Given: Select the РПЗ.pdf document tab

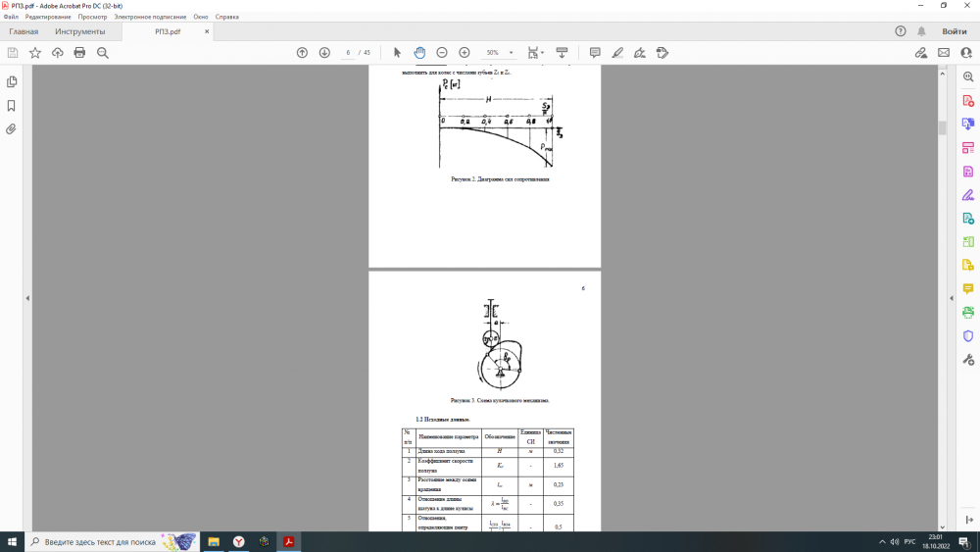Looking at the screenshot, I should pos(168,32).
